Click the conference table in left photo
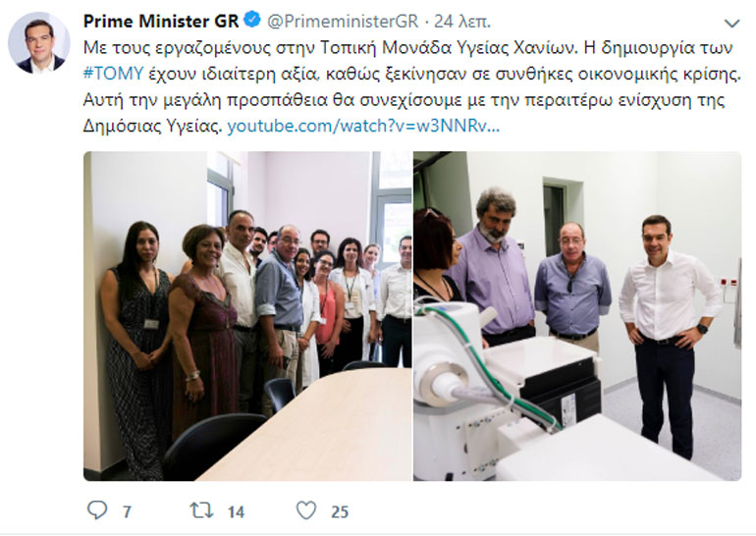This screenshot has width=756, height=536. (308, 424)
